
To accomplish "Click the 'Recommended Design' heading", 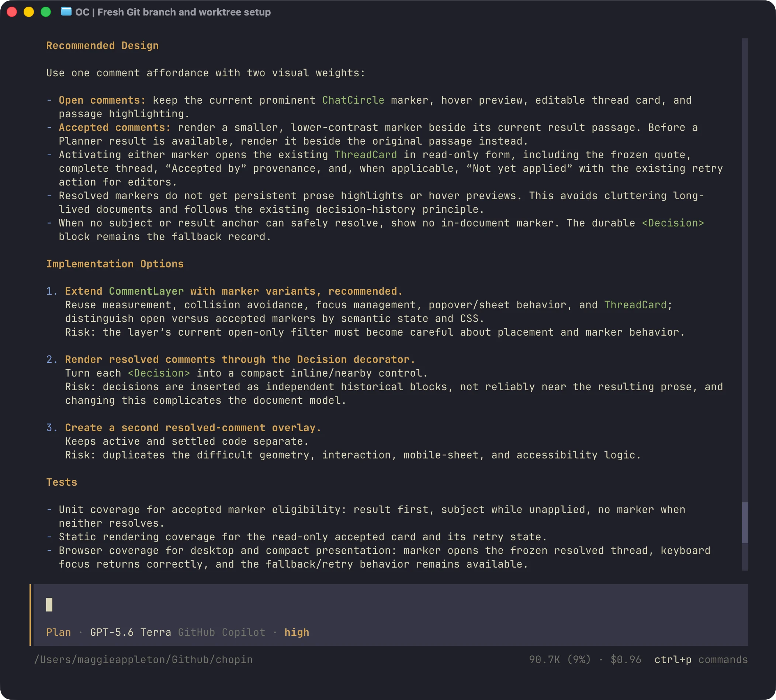I will [102, 46].
